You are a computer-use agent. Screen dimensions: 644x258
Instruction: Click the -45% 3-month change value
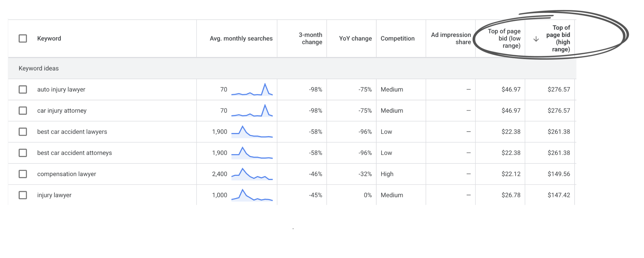316,195
